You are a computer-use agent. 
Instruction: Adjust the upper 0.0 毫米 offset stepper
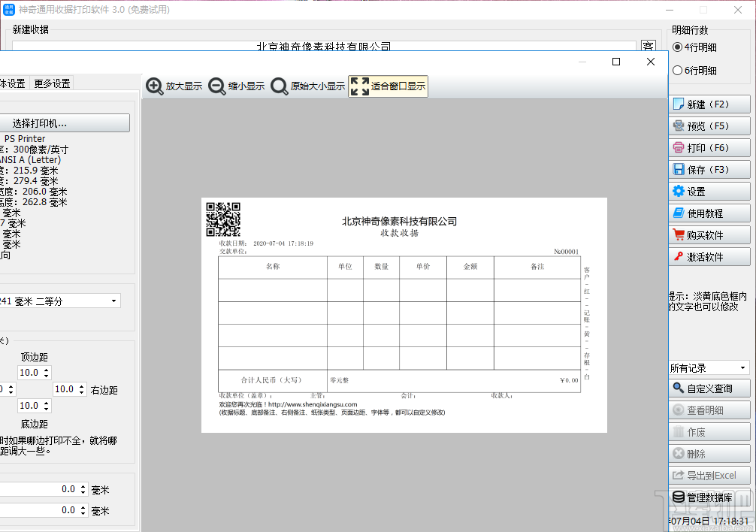point(83,490)
